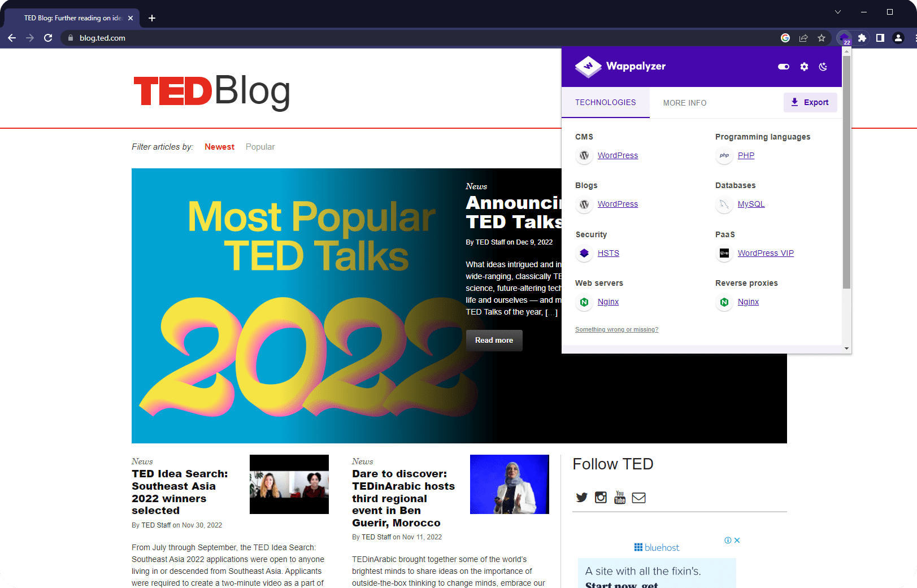Open the PHP technology link
This screenshot has height=588, width=917.
[746, 155]
